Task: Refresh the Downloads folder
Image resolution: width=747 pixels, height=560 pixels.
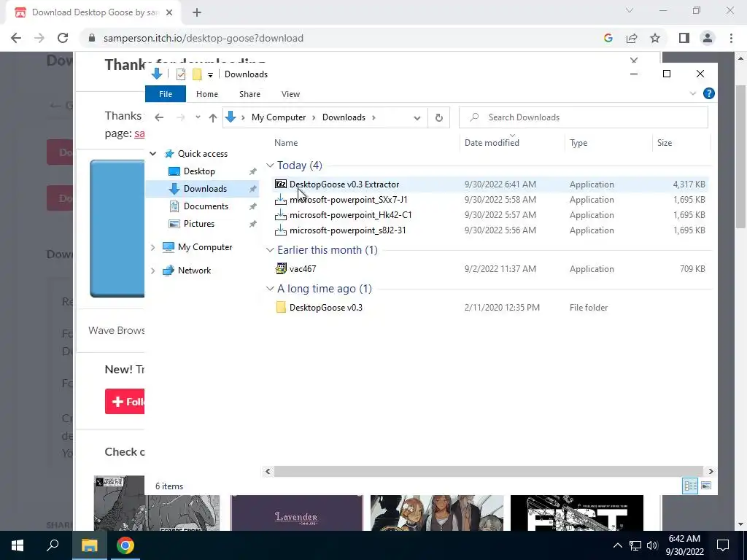Action: click(x=438, y=117)
